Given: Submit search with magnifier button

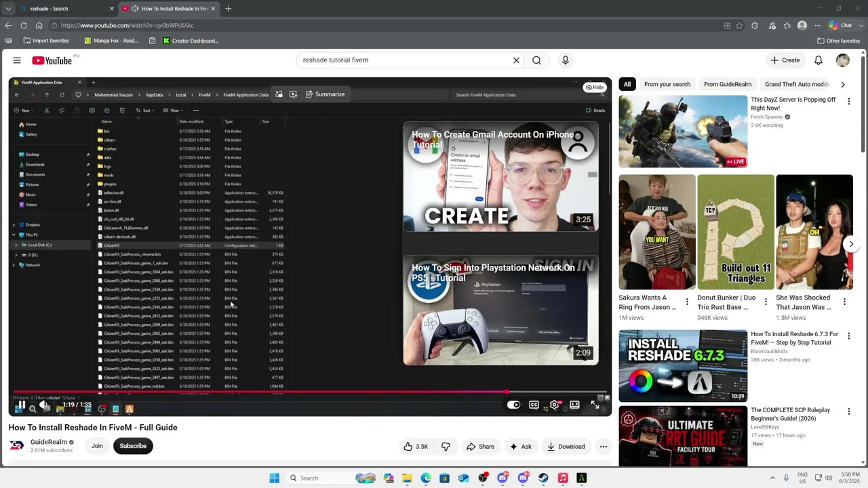Looking at the screenshot, I should click(536, 60).
